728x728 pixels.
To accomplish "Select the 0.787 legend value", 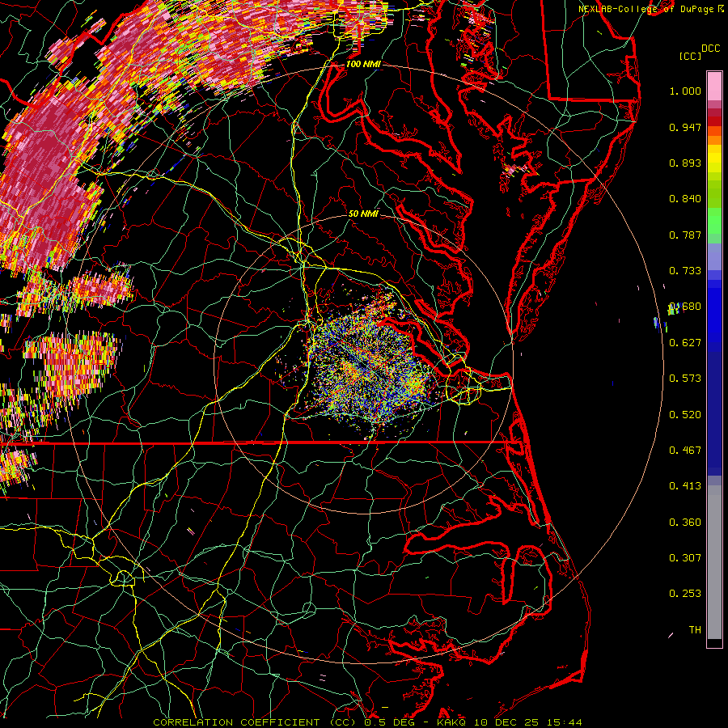I will [x=685, y=235].
